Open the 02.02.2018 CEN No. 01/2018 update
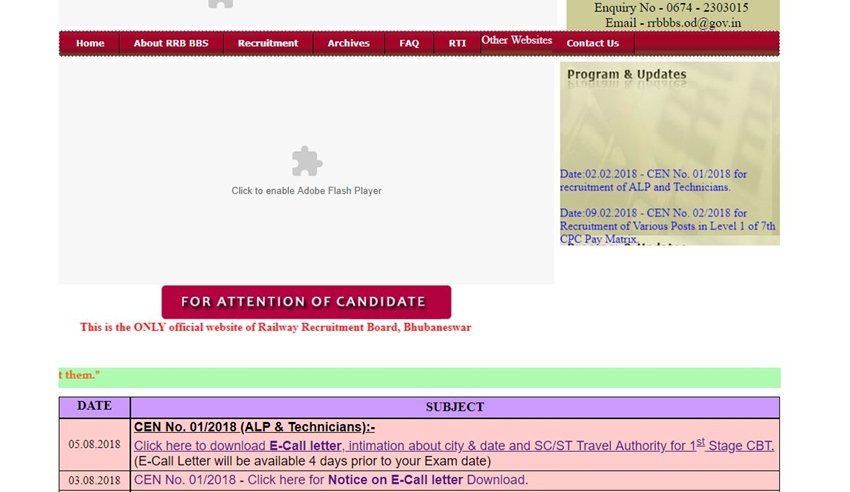 (652, 180)
